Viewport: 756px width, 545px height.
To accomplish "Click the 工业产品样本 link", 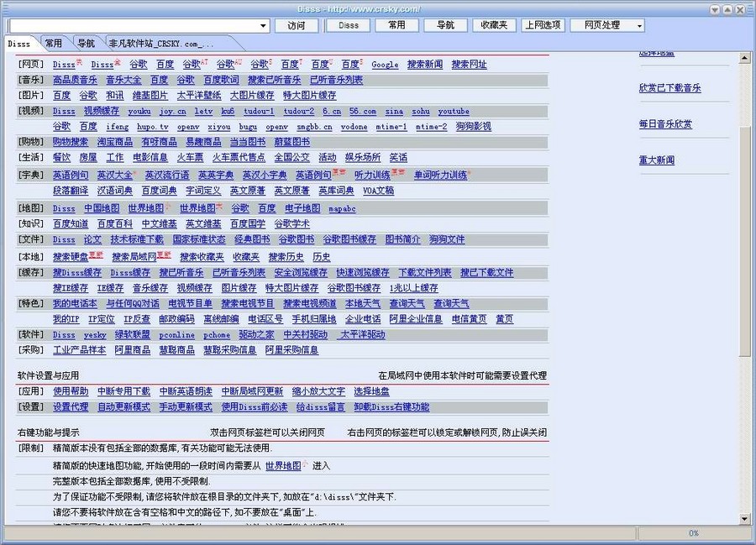I will coord(79,350).
